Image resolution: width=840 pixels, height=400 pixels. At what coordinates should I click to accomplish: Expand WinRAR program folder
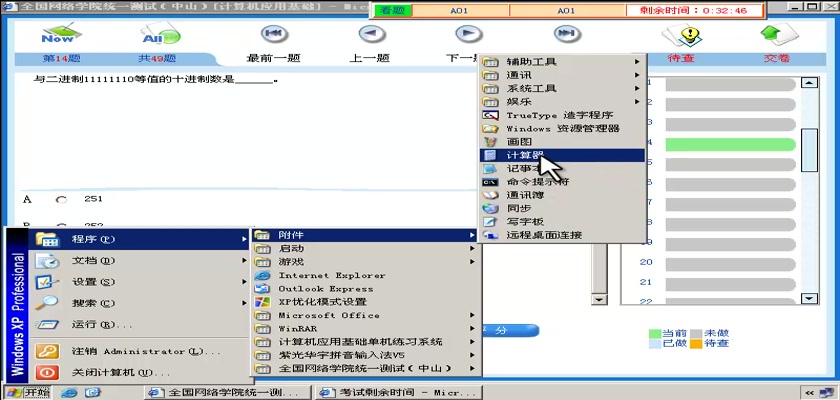point(365,328)
